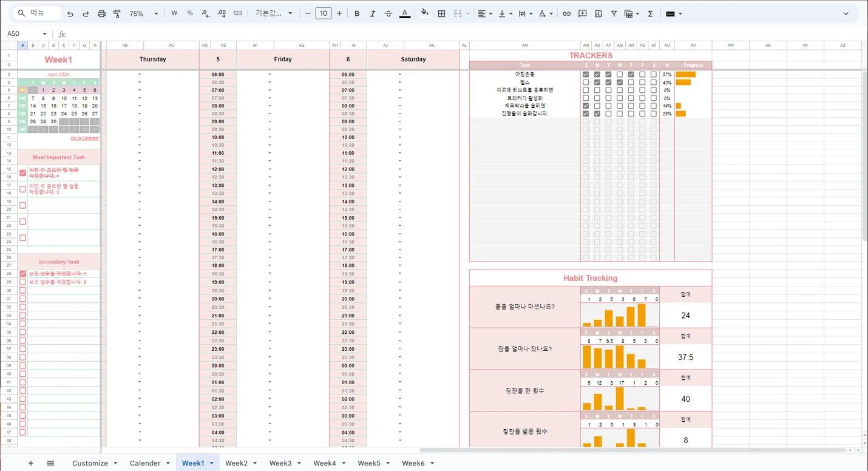Image resolution: width=868 pixels, height=471 pixels.
Task: Open Week1 tab dropdown arrow
Action: pyautogui.click(x=212, y=463)
